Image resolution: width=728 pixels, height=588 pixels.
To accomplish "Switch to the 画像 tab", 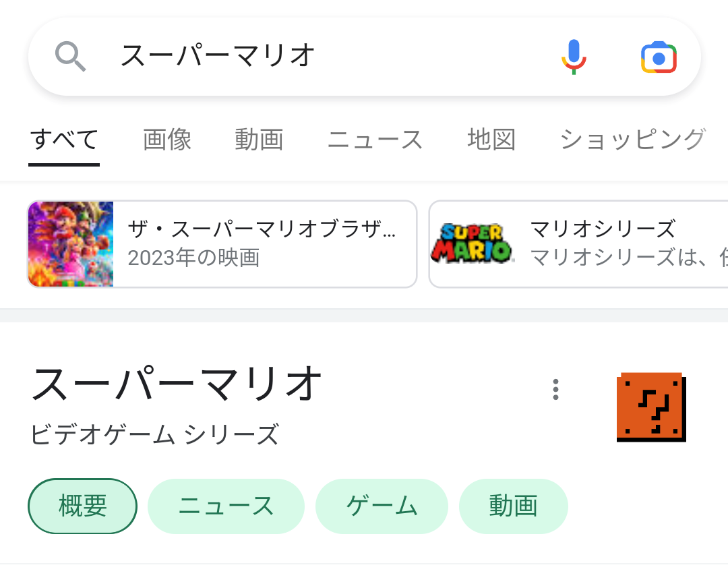I will tap(167, 140).
